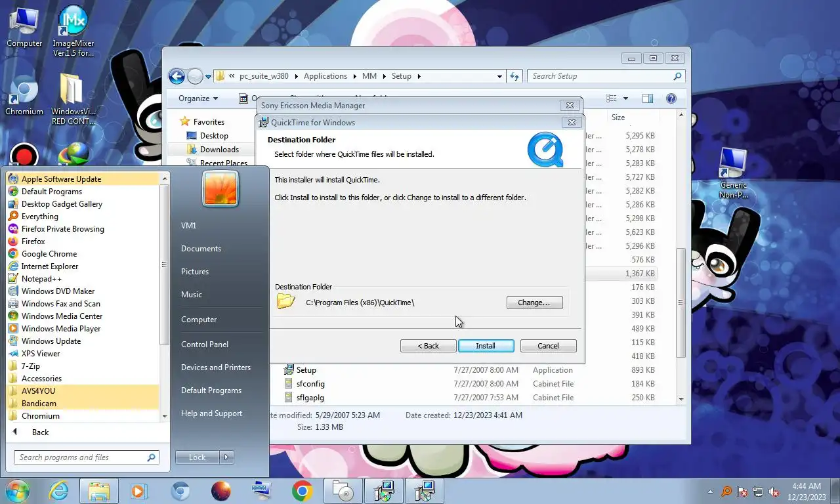Viewport: 840px width, 504px height.
Task: Open XPS Viewer
Action: click(x=83, y=353)
